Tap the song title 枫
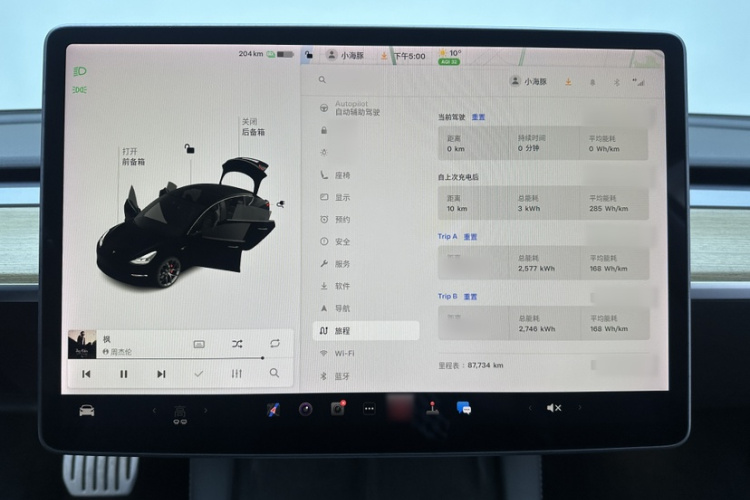This screenshot has height=500, width=750. pos(107,339)
